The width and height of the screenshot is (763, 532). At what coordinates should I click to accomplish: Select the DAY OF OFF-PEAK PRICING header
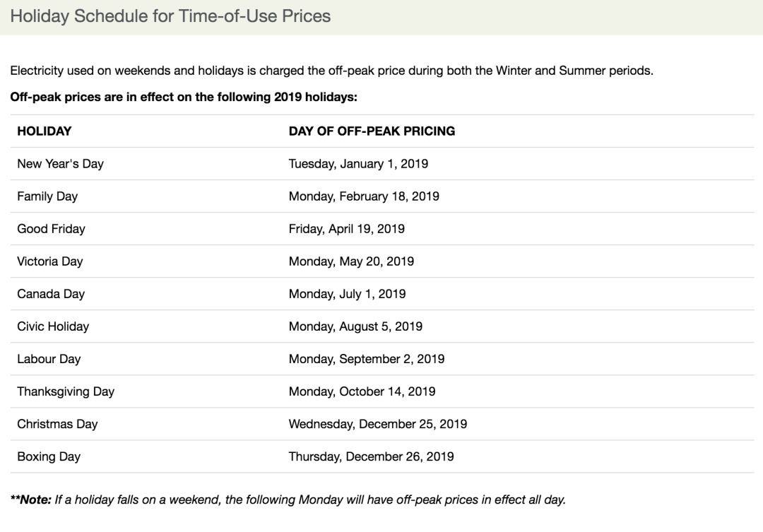tap(372, 131)
